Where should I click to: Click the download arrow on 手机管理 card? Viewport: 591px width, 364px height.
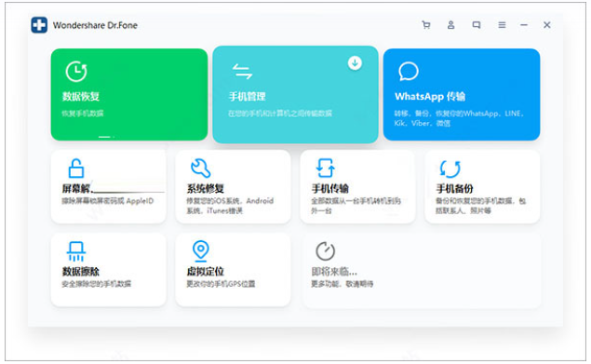coord(355,63)
